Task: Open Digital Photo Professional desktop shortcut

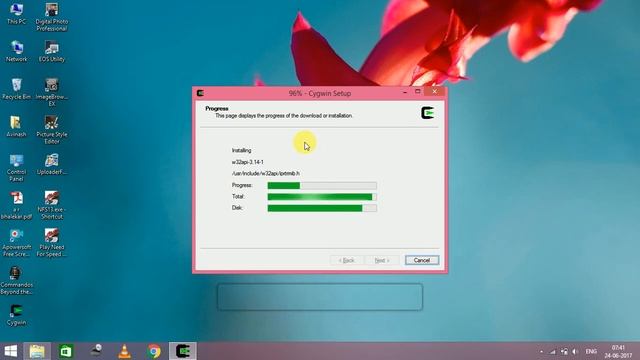Action: coord(51,17)
